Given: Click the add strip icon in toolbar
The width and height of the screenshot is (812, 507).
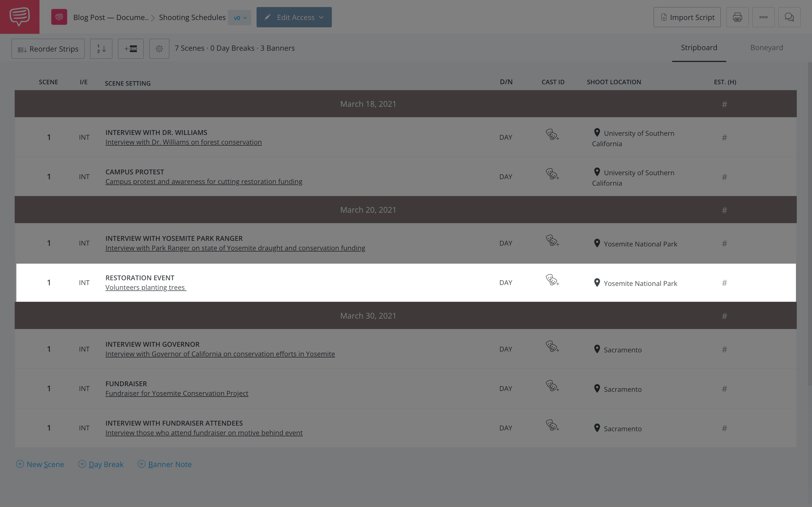Looking at the screenshot, I should click(130, 48).
